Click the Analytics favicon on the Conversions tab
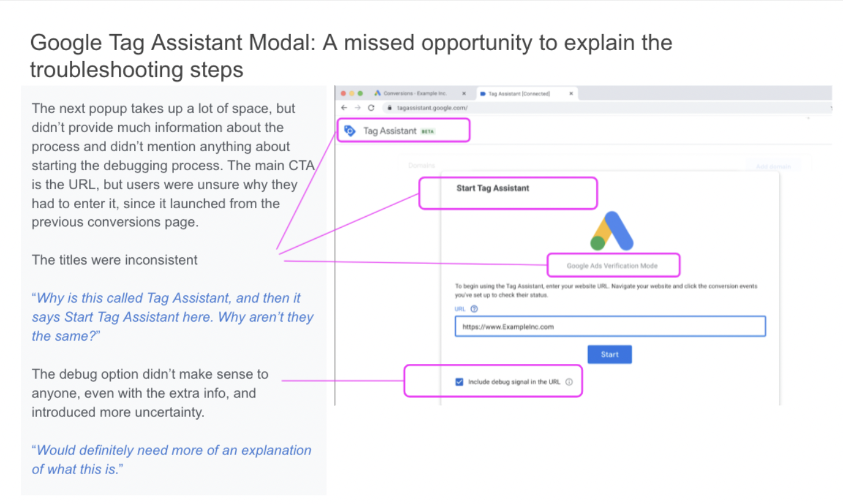Screen dimensions: 843x504 pyautogui.click(x=377, y=93)
